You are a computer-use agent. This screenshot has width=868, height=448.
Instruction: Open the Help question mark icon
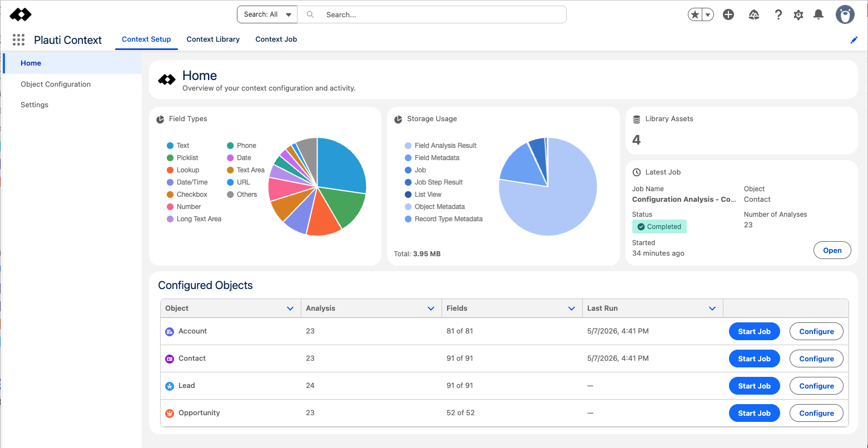pos(778,15)
